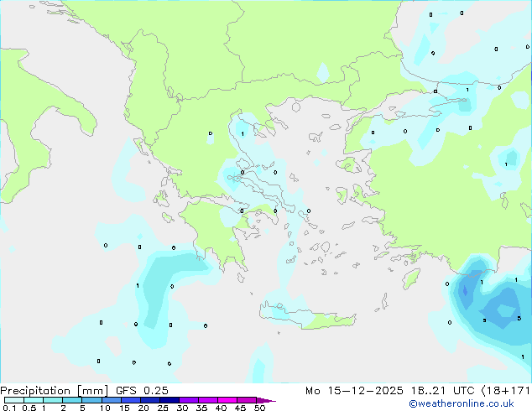Viewport: 532px width, 411px height.
Task: Click the legend arrow tip beyond 50
Action: pyautogui.click(x=266, y=400)
